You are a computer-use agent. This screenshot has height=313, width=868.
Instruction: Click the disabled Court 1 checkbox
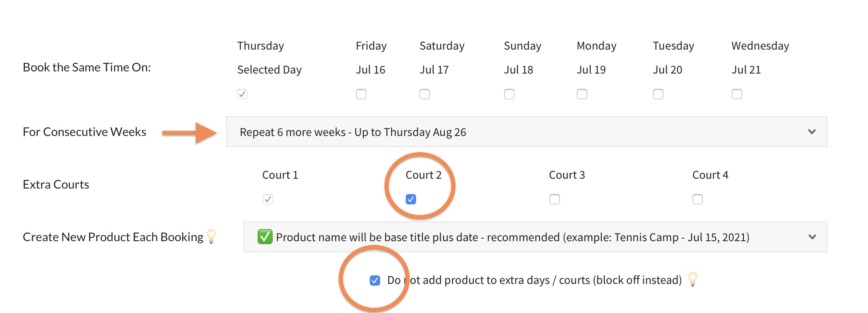pyautogui.click(x=268, y=199)
